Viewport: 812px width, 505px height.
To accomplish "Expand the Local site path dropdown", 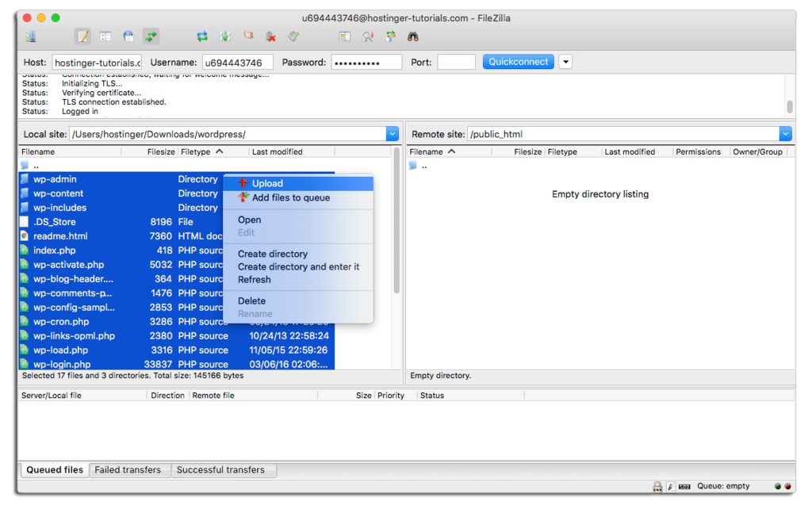I will coord(392,134).
